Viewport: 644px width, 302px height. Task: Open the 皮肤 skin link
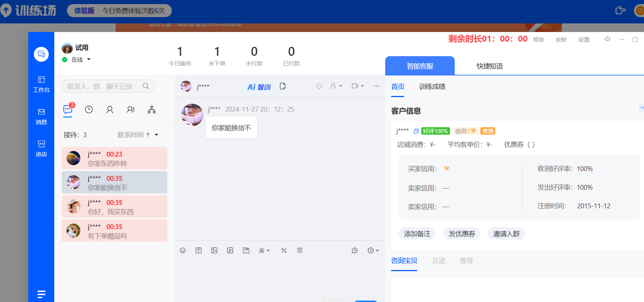pos(561,39)
